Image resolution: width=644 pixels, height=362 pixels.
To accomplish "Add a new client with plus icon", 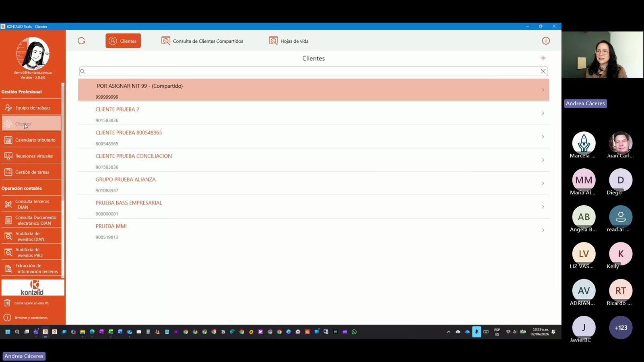I will pyautogui.click(x=543, y=58).
